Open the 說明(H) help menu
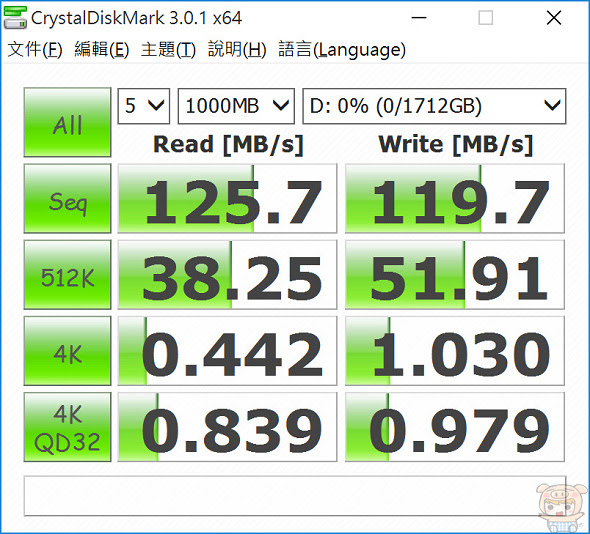 237,50
